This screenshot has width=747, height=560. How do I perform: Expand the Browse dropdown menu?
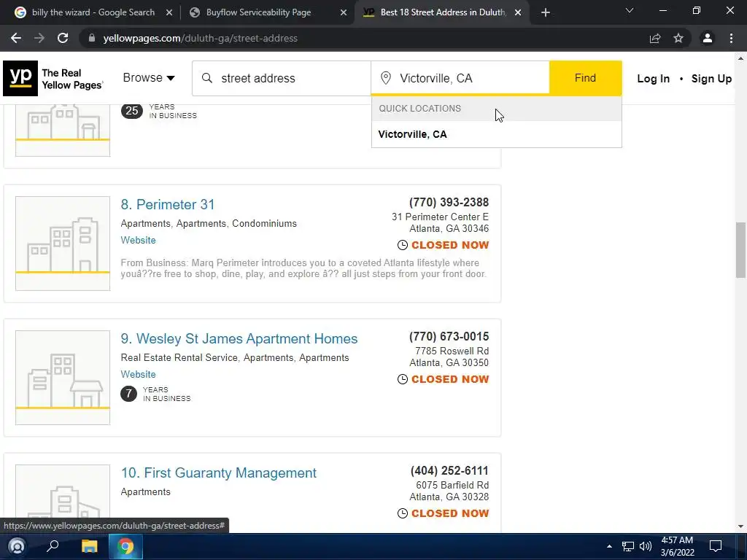tap(149, 77)
